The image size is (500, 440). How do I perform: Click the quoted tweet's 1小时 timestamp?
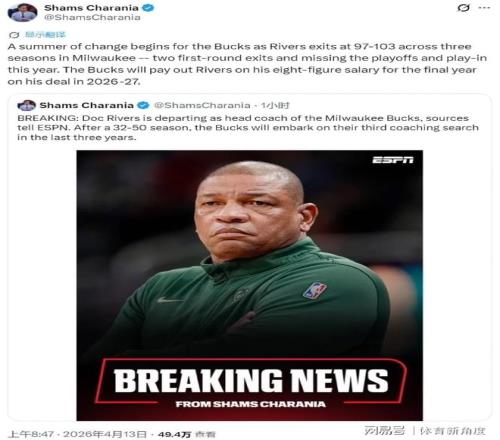275,105
